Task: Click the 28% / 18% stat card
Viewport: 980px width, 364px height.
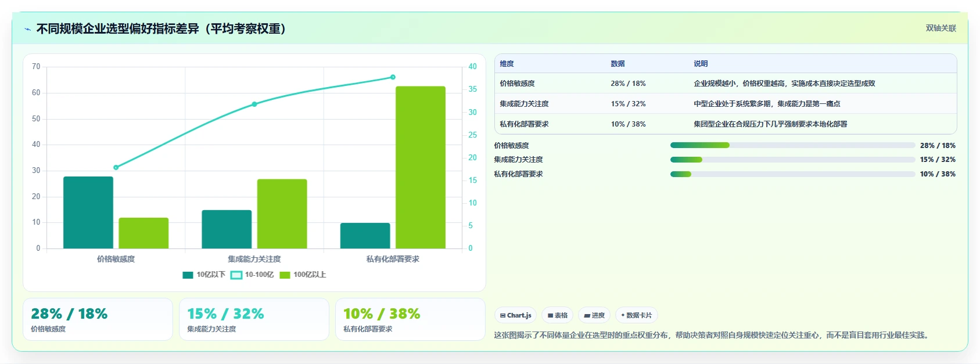Action: pos(98,319)
